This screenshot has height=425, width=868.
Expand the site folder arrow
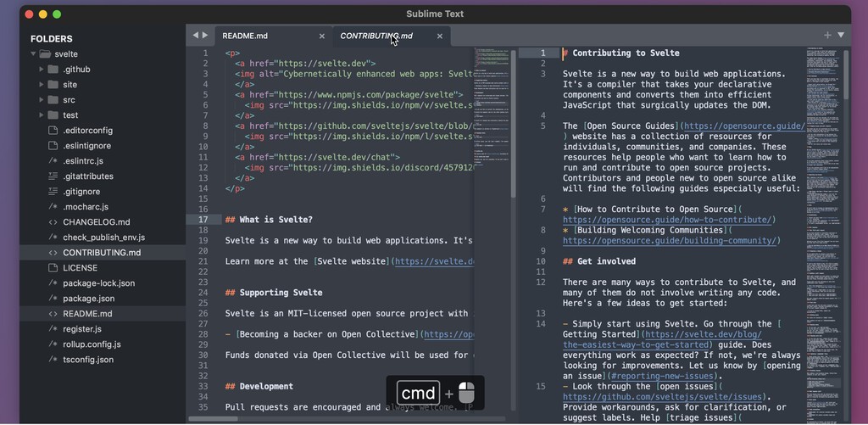(x=41, y=85)
